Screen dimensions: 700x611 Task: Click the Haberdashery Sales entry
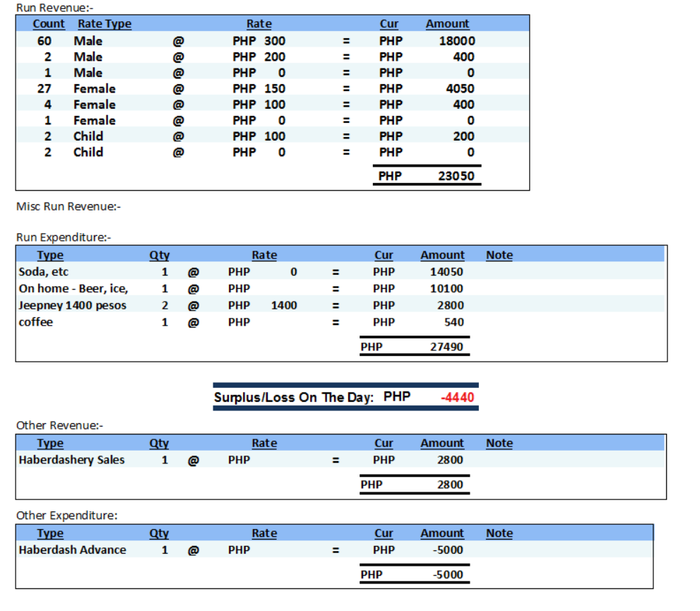click(x=71, y=460)
